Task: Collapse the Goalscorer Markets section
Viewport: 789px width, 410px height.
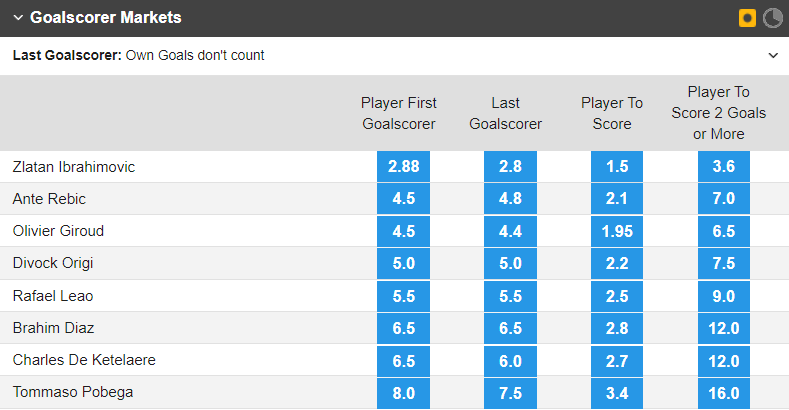Action: (x=17, y=18)
